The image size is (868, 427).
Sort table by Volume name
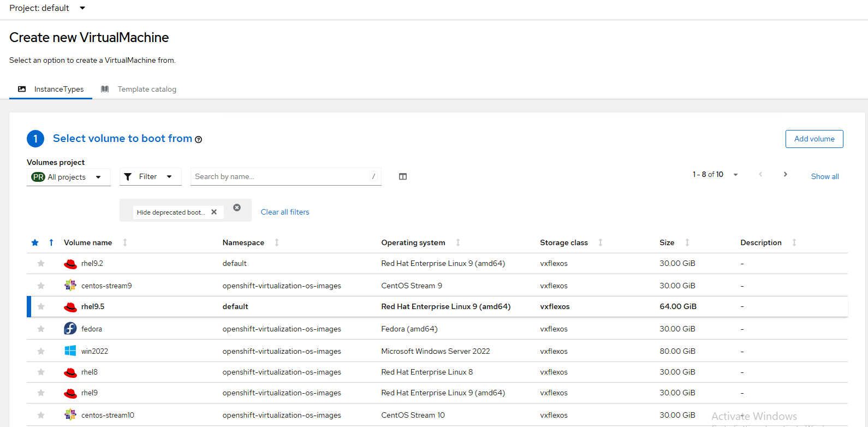click(x=88, y=242)
